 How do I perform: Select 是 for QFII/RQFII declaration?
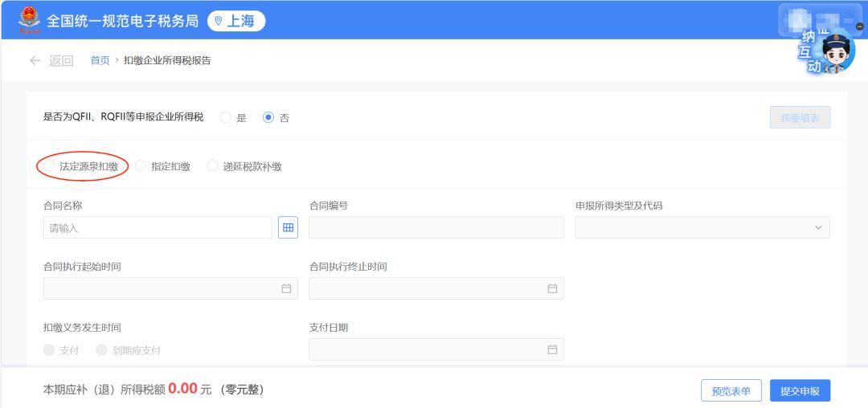point(226,117)
